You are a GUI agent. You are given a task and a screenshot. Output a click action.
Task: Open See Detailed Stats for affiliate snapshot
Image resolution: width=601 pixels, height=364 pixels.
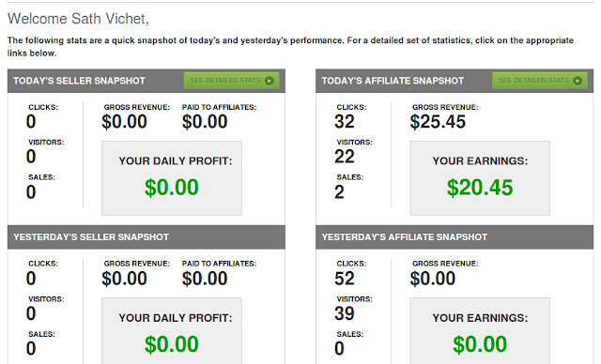pyautogui.click(x=540, y=81)
